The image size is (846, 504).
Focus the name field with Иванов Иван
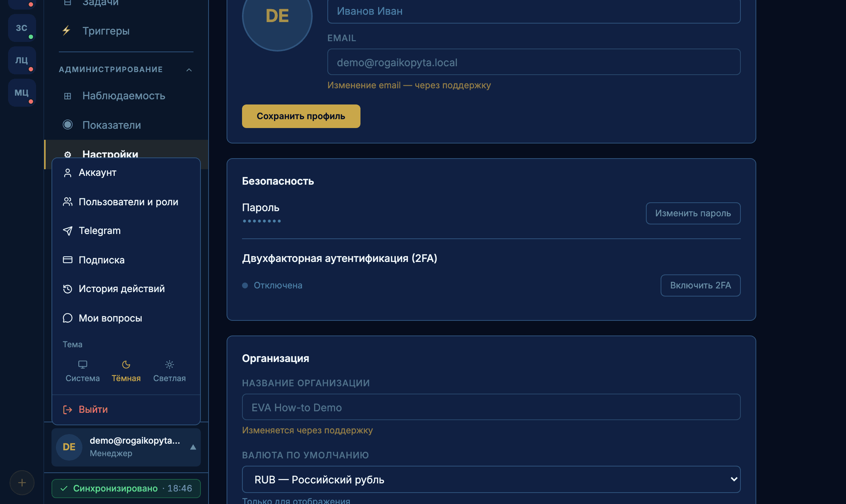[534, 11]
